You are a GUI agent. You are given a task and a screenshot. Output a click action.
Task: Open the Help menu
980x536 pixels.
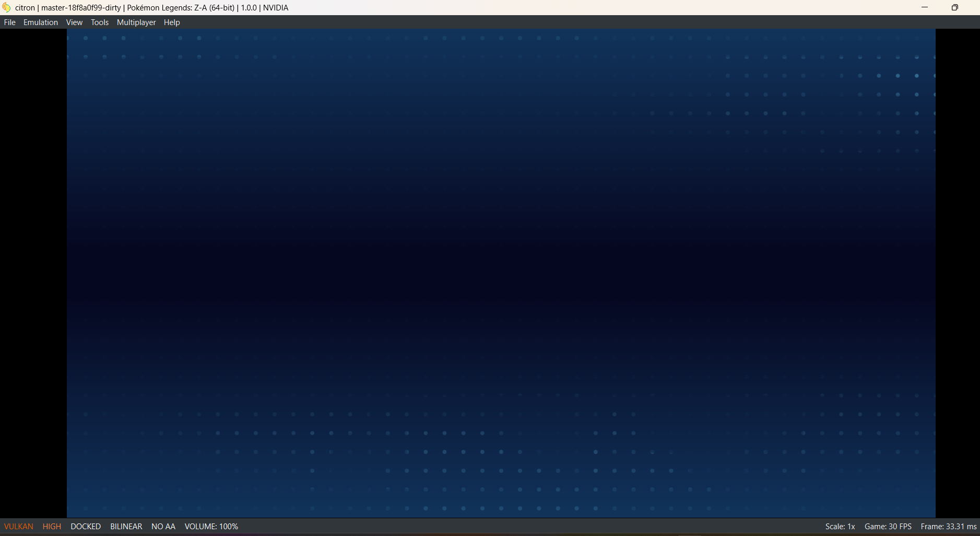172,22
